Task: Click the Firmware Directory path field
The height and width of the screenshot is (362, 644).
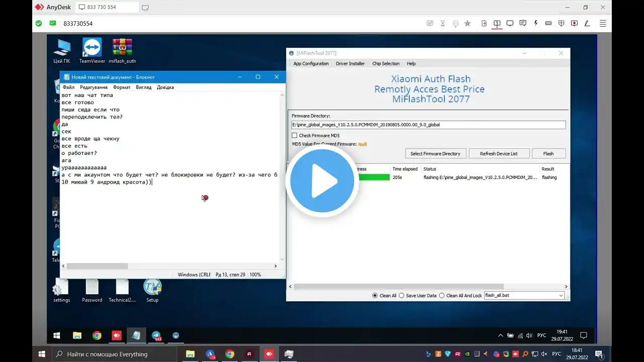Action: pos(429,125)
